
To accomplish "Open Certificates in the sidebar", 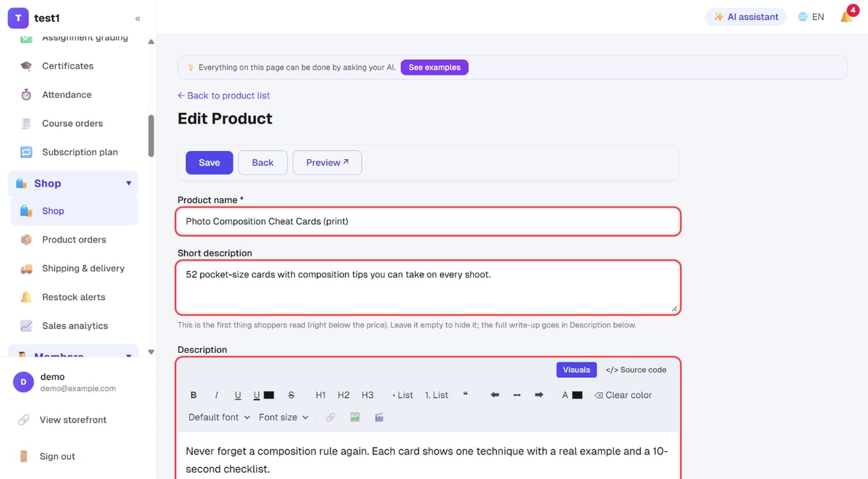I will pos(68,66).
